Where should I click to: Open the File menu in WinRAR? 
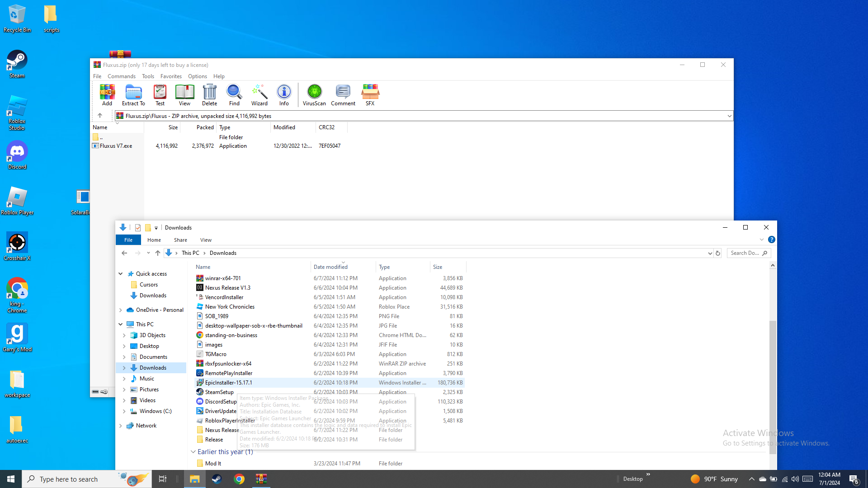(97, 76)
